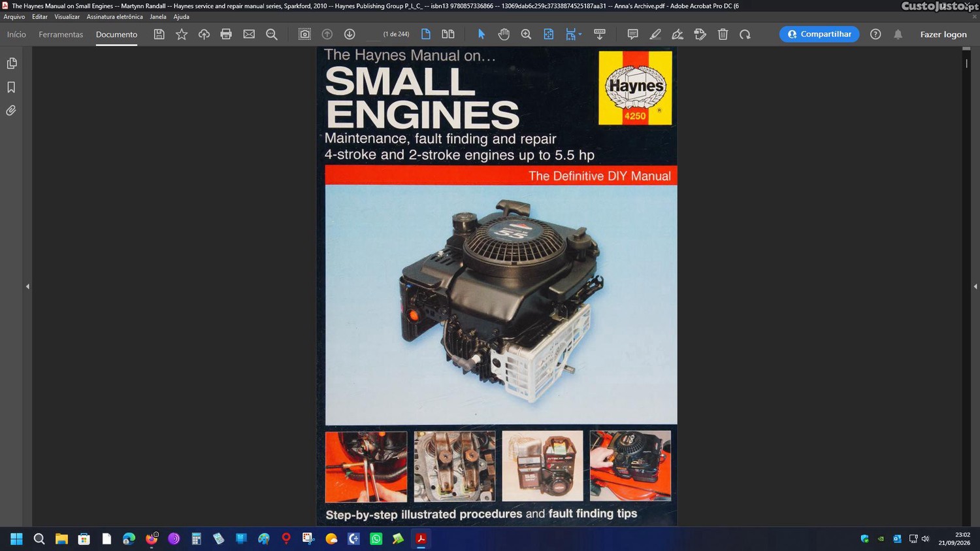Image resolution: width=980 pixels, height=551 pixels.
Task: Click Fazer logon link
Action: pos(943,34)
